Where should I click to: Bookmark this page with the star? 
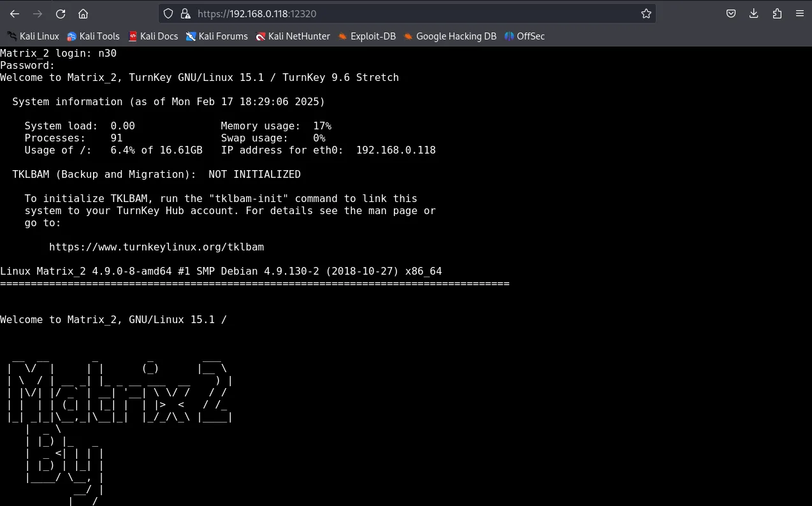click(646, 13)
